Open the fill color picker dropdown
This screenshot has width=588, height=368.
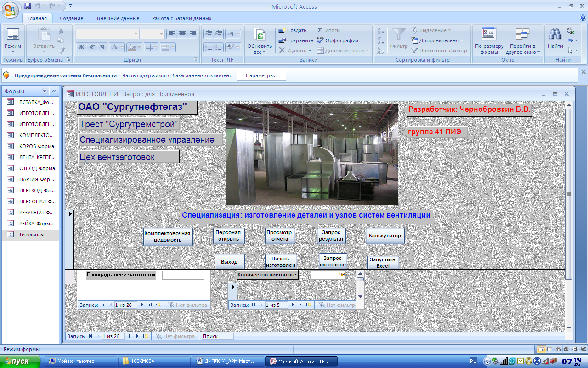pyautogui.click(x=140, y=47)
